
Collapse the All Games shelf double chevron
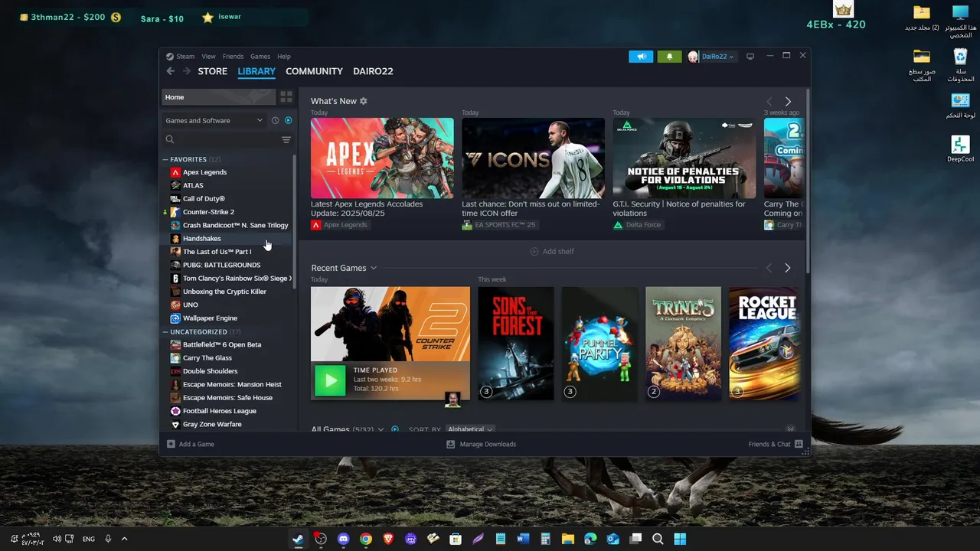[791, 429]
